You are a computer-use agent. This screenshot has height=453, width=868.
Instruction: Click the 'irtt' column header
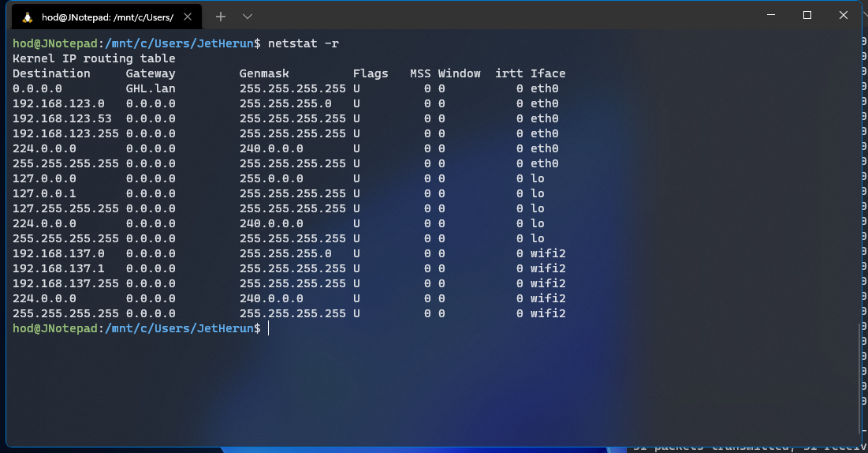coord(509,73)
